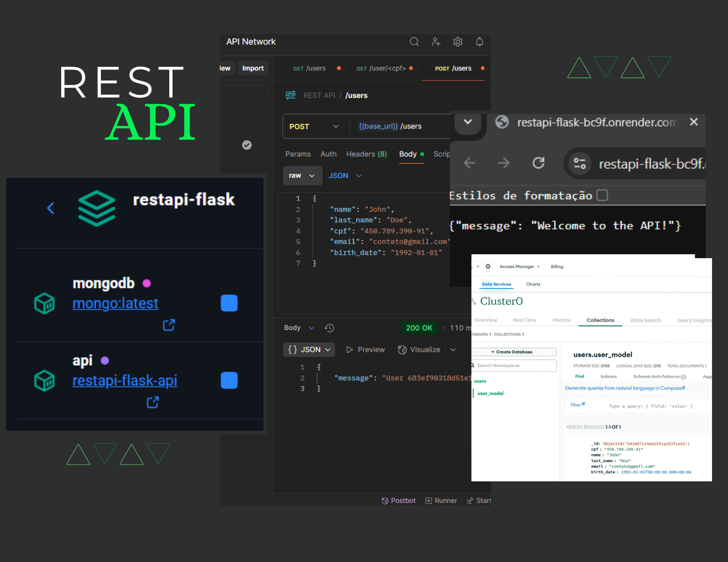Open Runner in Postman footer
The width and height of the screenshot is (728, 562).
(441, 501)
